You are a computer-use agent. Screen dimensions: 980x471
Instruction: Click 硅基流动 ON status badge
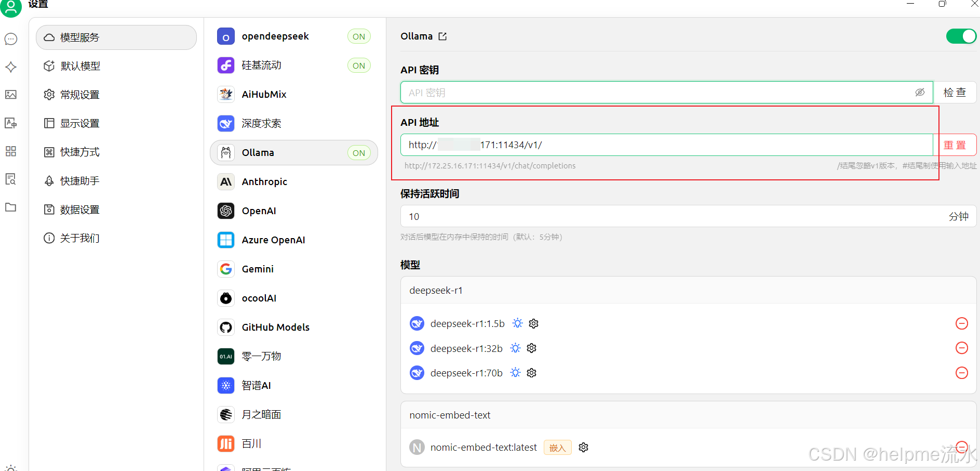(x=359, y=66)
